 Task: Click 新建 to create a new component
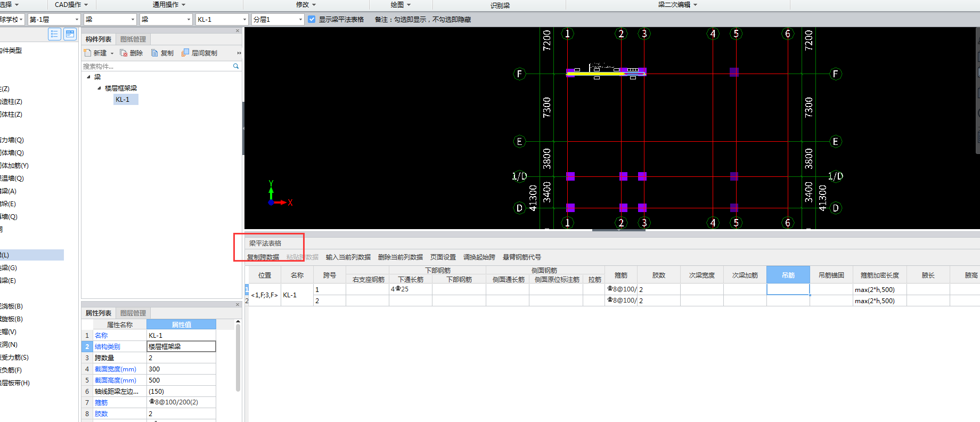pos(96,53)
